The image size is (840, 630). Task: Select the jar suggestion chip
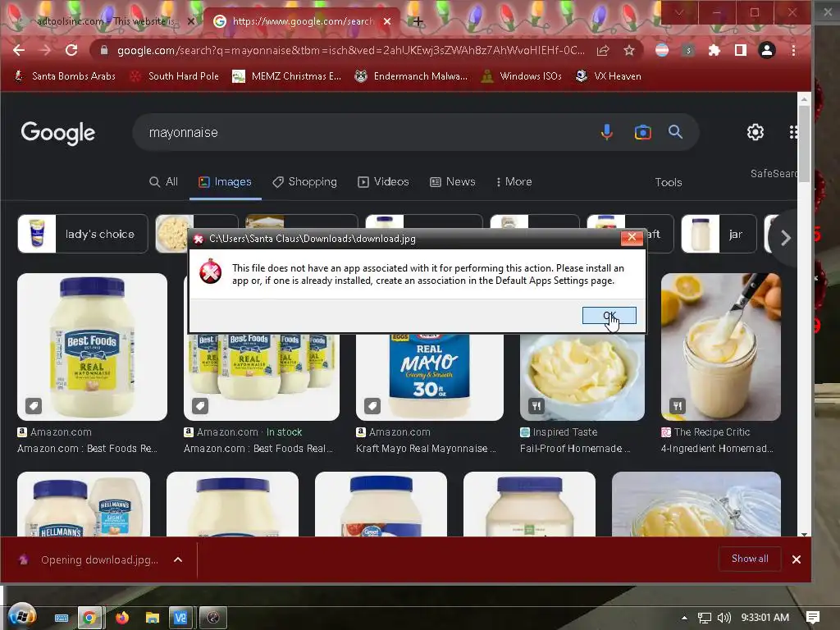719,234
